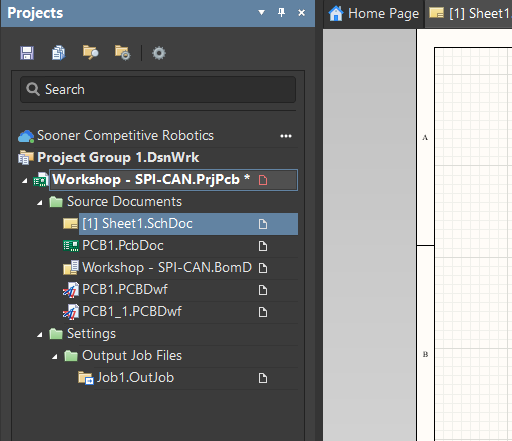Open the Projects panel dropdown arrow

(x=261, y=13)
